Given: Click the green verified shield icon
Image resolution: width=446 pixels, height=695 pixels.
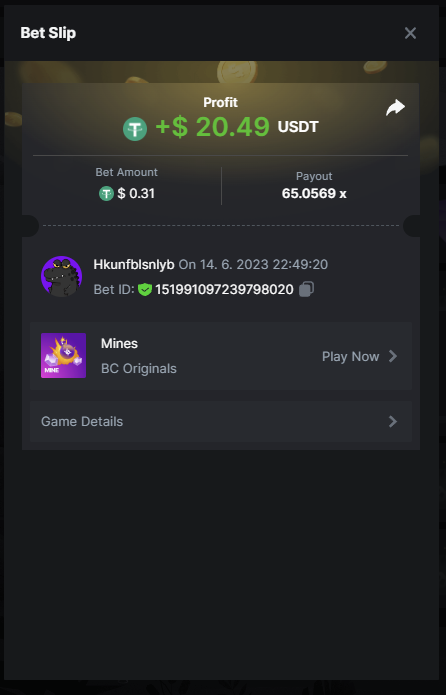Looking at the screenshot, I should click(x=145, y=289).
